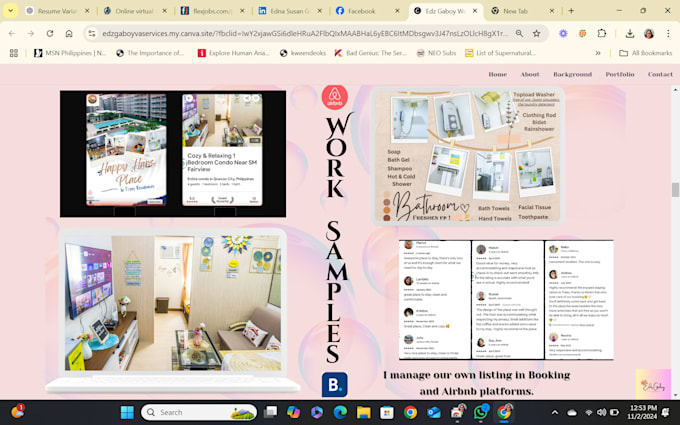Viewport: 680px width, 425px height.
Task: Open the volume control in system tray
Action: click(601, 412)
